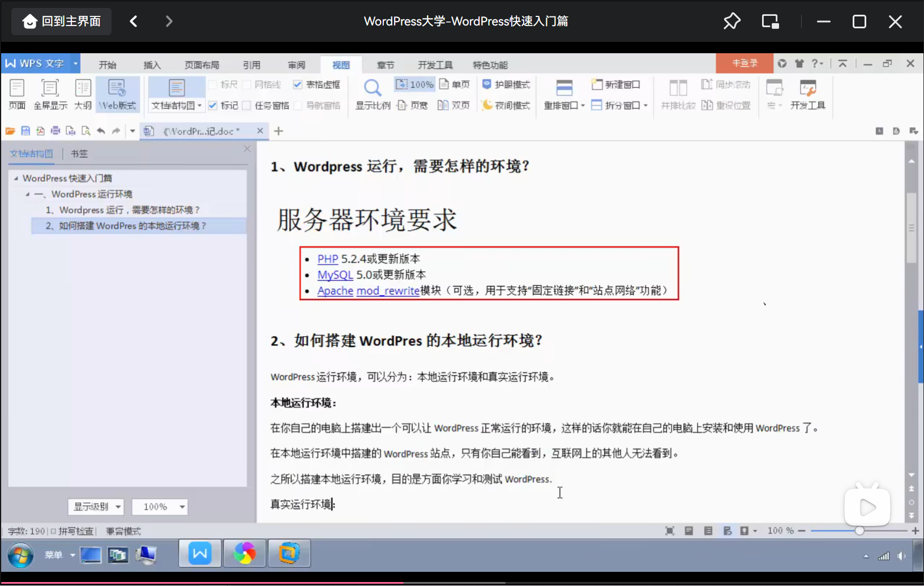Choose 页宽 page width view
This screenshot has width=924, height=586.
pos(412,105)
